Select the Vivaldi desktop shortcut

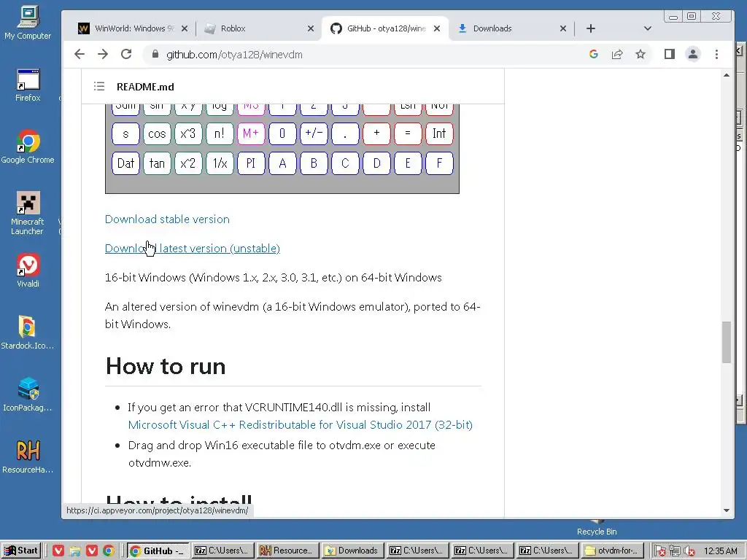(28, 271)
